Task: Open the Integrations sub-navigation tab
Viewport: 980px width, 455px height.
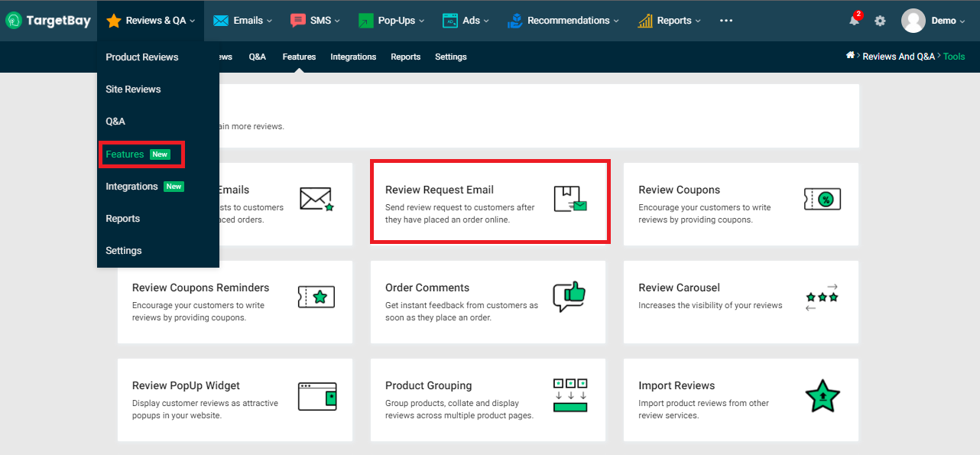Action: 353,57
